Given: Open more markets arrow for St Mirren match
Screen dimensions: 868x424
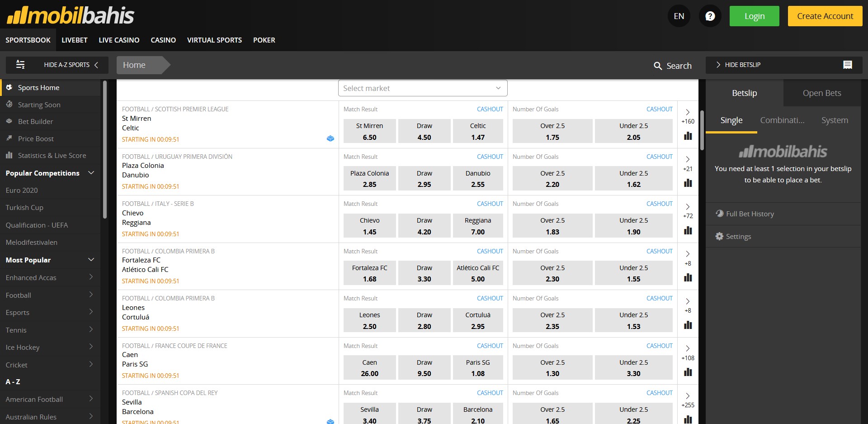Looking at the screenshot, I should [688, 112].
